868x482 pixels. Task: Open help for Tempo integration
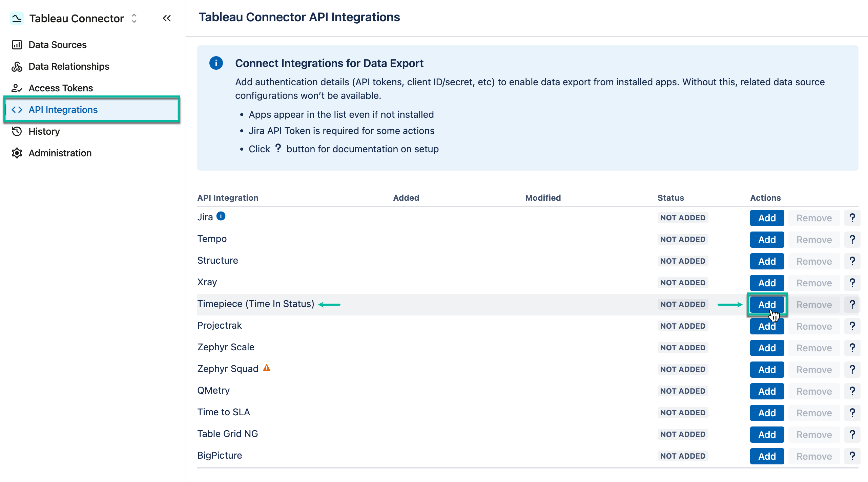(x=852, y=239)
